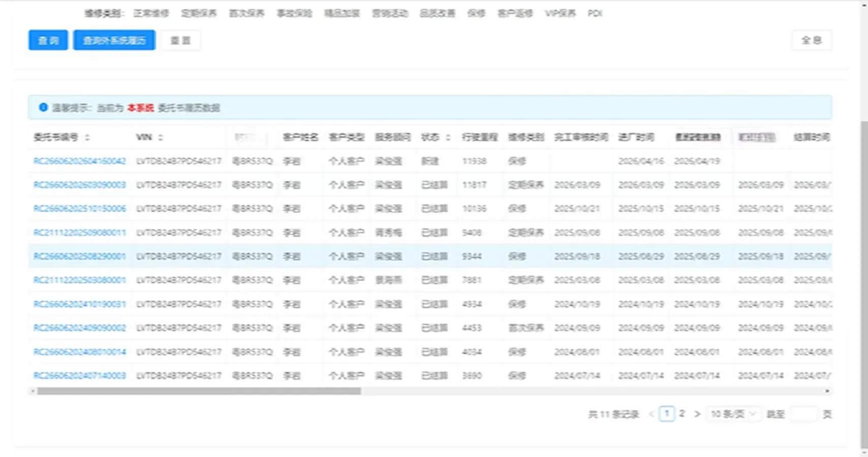Sort the table by 状态 column
The height and width of the screenshot is (457, 868).
pos(447,137)
